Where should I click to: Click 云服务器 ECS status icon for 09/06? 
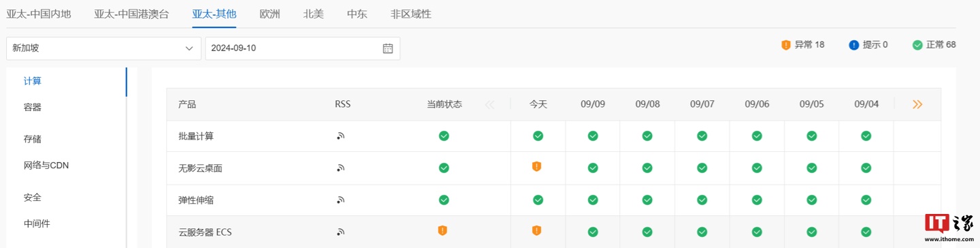757,232
